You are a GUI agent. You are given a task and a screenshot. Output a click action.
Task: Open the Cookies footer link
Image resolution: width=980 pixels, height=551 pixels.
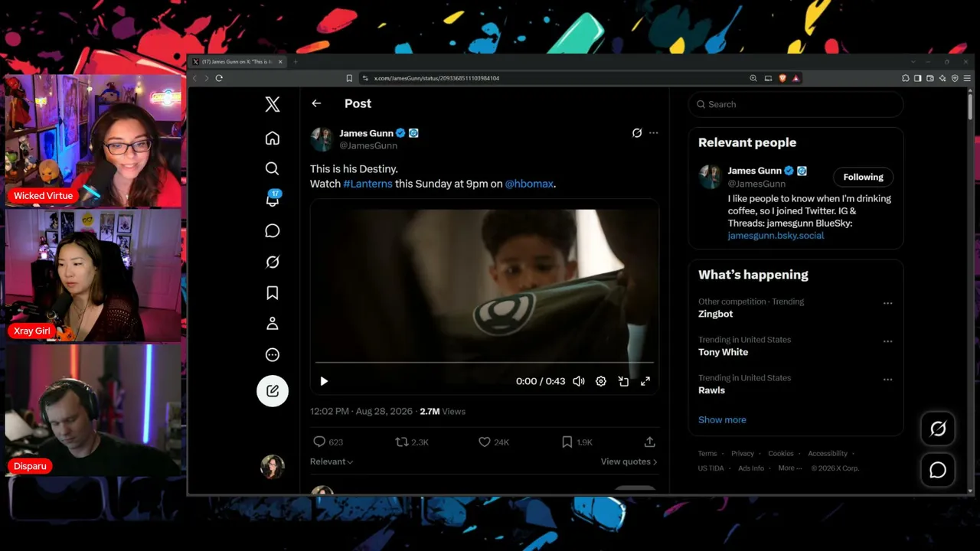[781, 454]
